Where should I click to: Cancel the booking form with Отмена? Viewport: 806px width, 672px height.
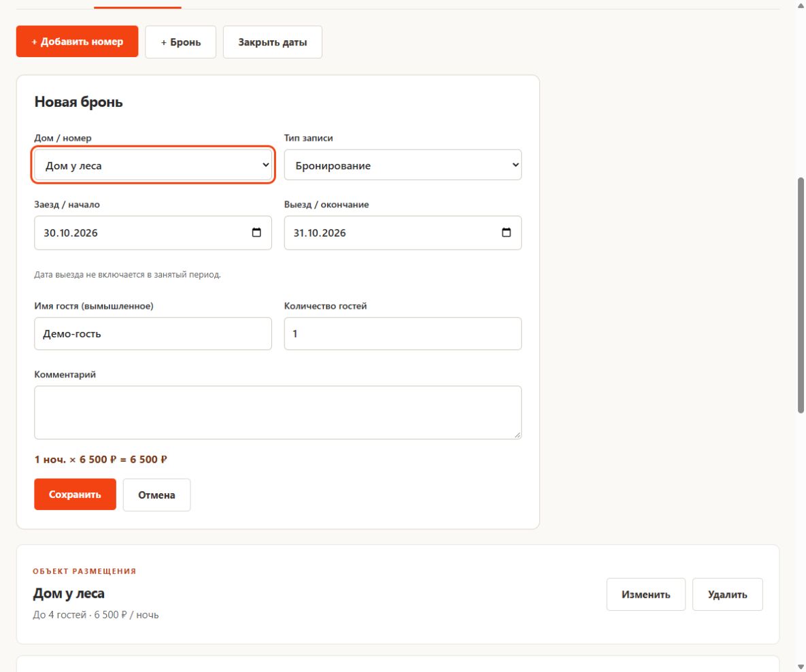157,495
